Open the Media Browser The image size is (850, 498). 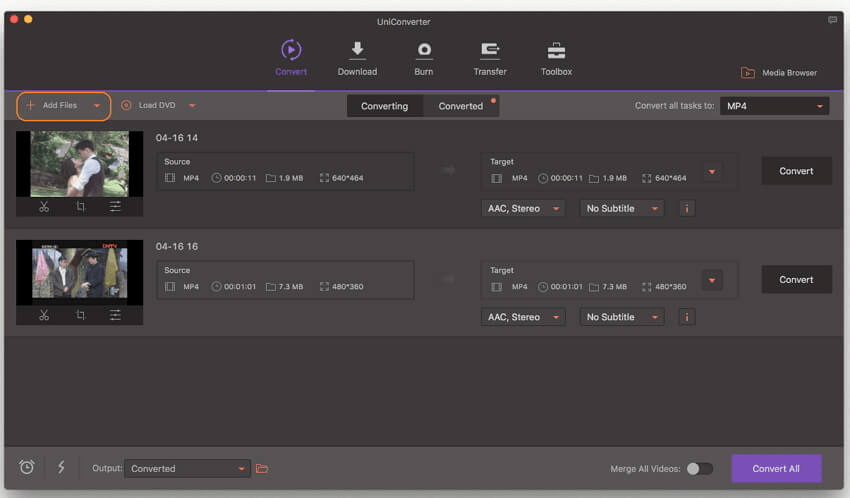point(779,73)
